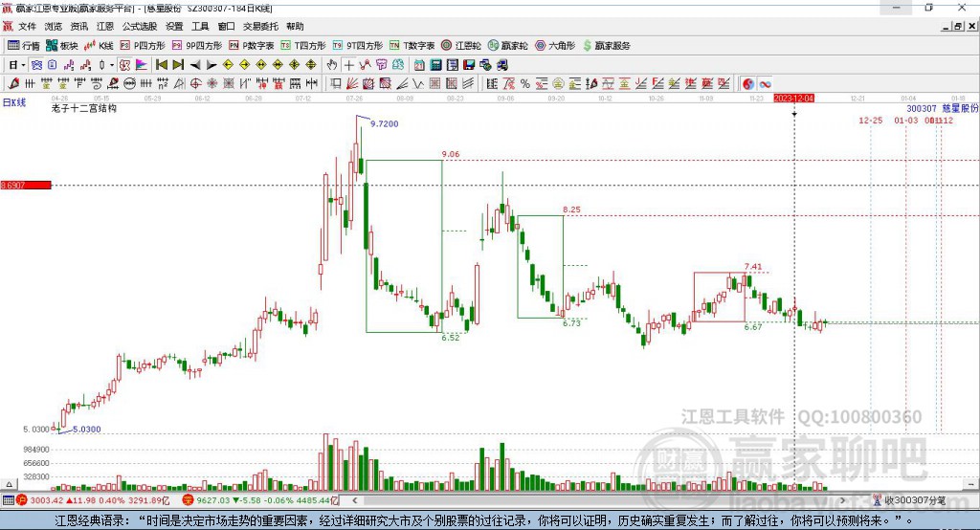
Task: Open the 9T四方形 tool
Action: pyautogui.click(x=358, y=46)
